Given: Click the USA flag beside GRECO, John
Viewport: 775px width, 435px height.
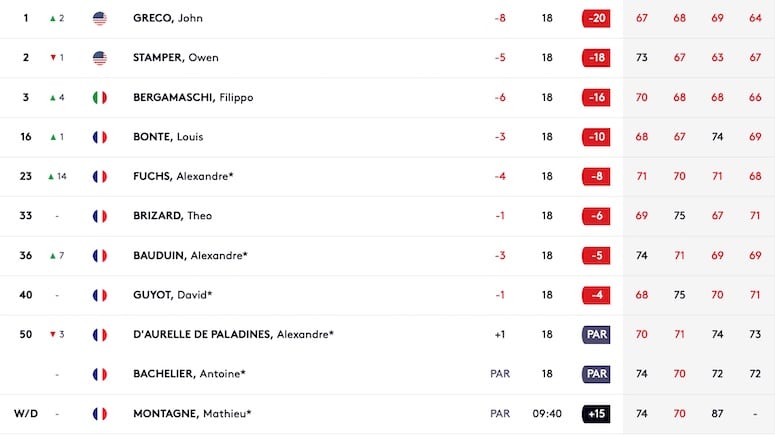Looking at the screenshot, I should (100, 18).
